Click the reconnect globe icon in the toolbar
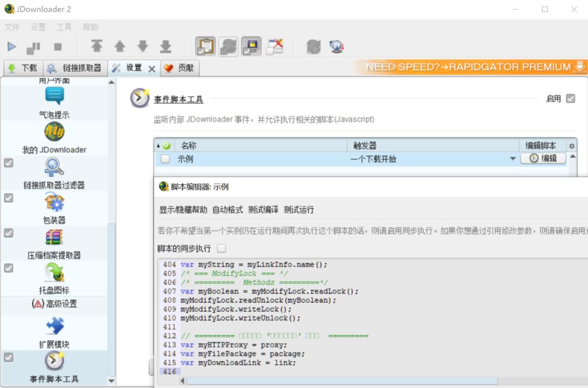Screen dimensions: 588x388 pos(336,46)
